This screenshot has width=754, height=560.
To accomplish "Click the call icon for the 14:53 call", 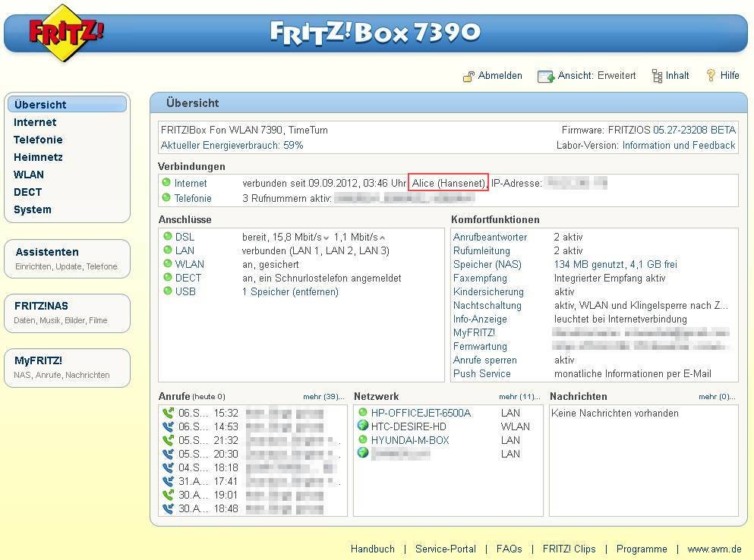I will pos(169,426).
